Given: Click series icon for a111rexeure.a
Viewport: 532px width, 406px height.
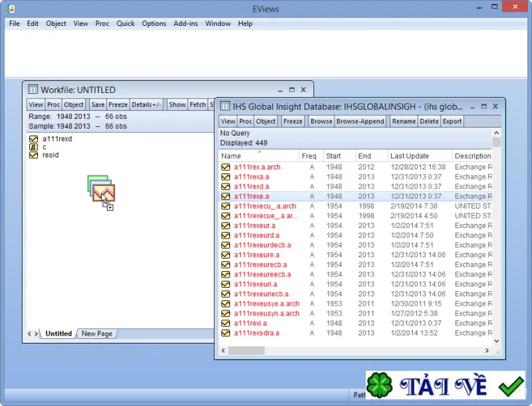Looking at the screenshot, I should [225, 255].
